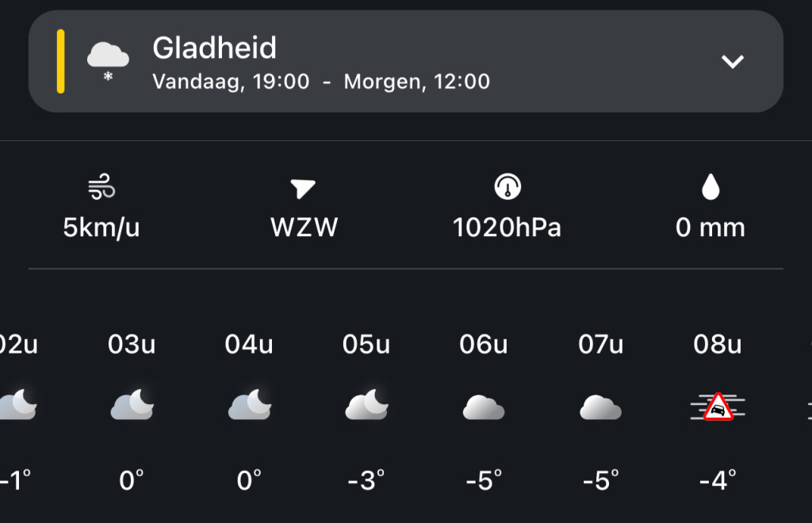Expand the Gladheid warning chevron
The width and height of the screenshot is (812, 523).
[x=732, y=62]
